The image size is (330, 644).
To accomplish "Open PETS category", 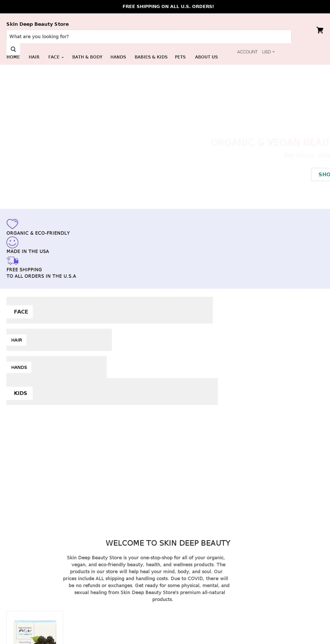I will pos(180,57).
